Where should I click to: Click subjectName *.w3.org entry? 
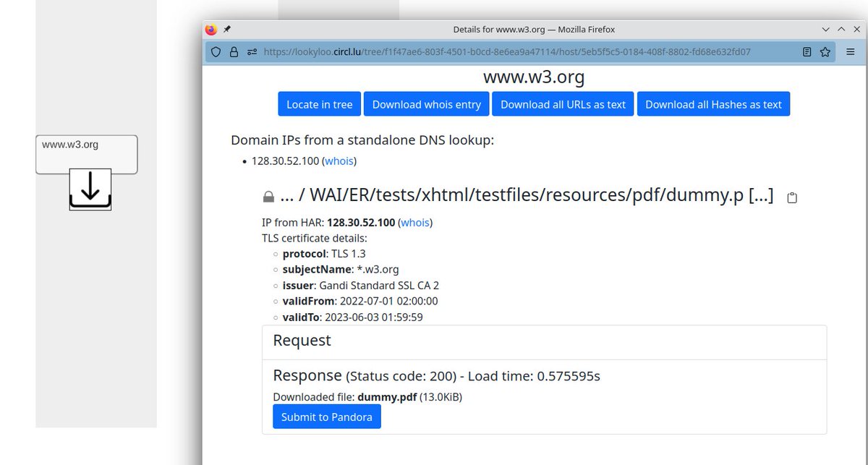click(x=341, y=270)
